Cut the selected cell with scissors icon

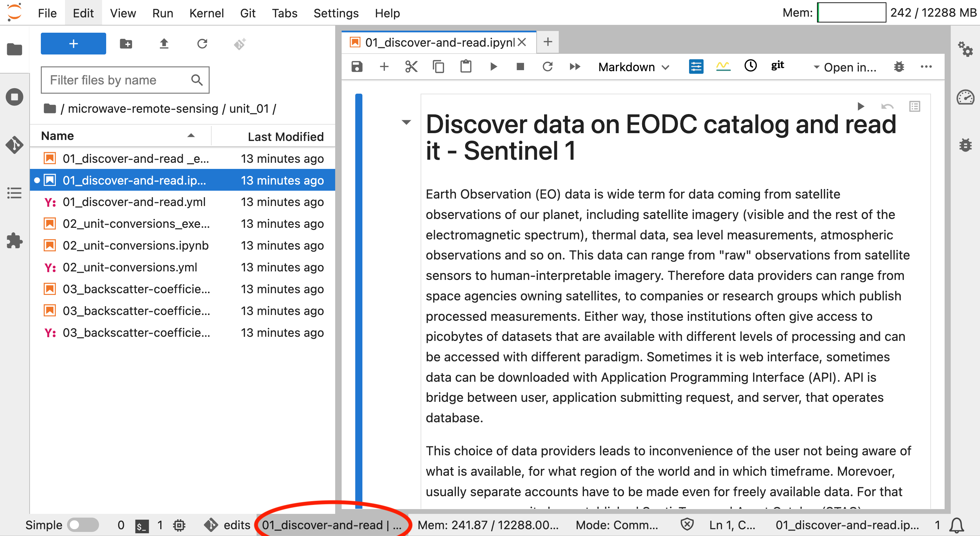pos(411,67)
